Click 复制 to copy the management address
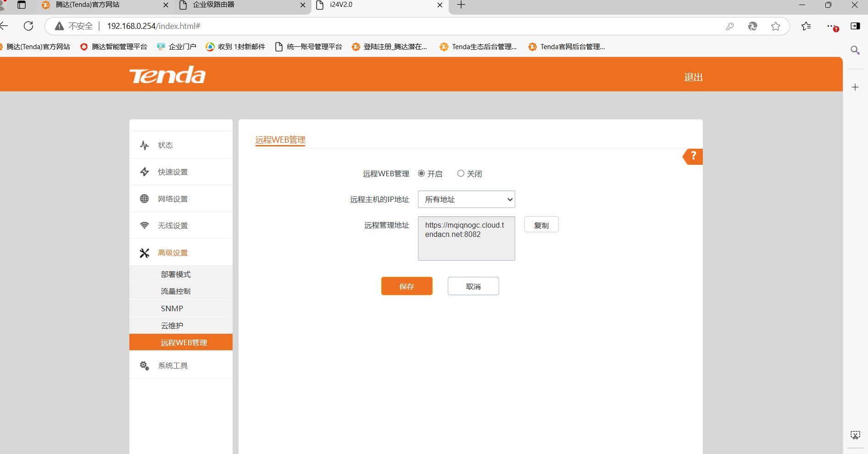This screenshot has width=868, height=454. [x=541, y=224]
